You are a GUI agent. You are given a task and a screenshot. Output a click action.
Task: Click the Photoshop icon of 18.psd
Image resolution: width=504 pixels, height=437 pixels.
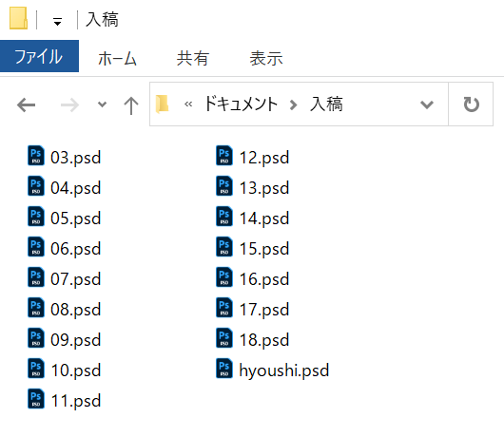(x=224, y=338)
